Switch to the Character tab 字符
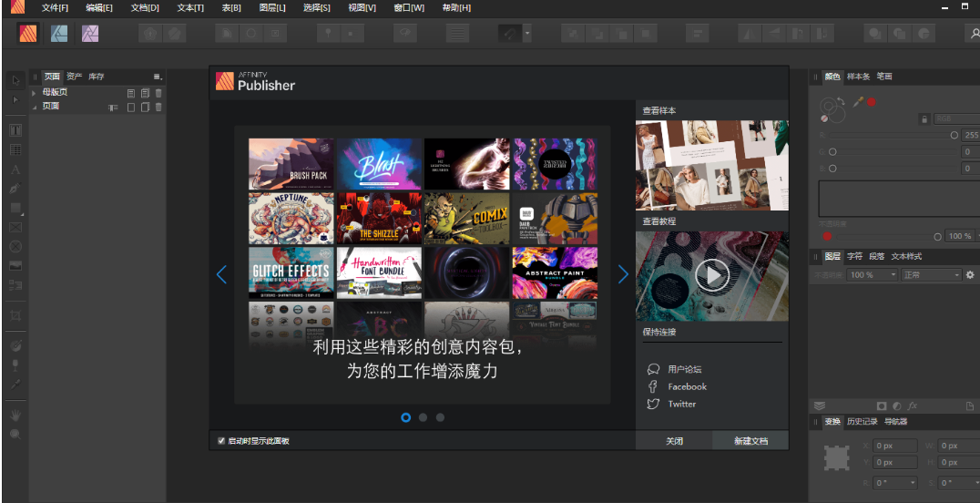The height and width of the screenshot is (503, 980). pos(854,256)
